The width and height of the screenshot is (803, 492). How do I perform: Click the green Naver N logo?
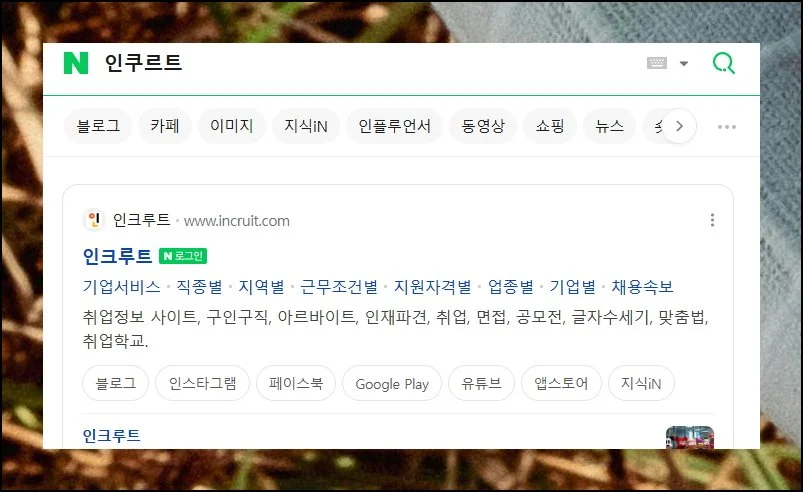tap(76, 63)
